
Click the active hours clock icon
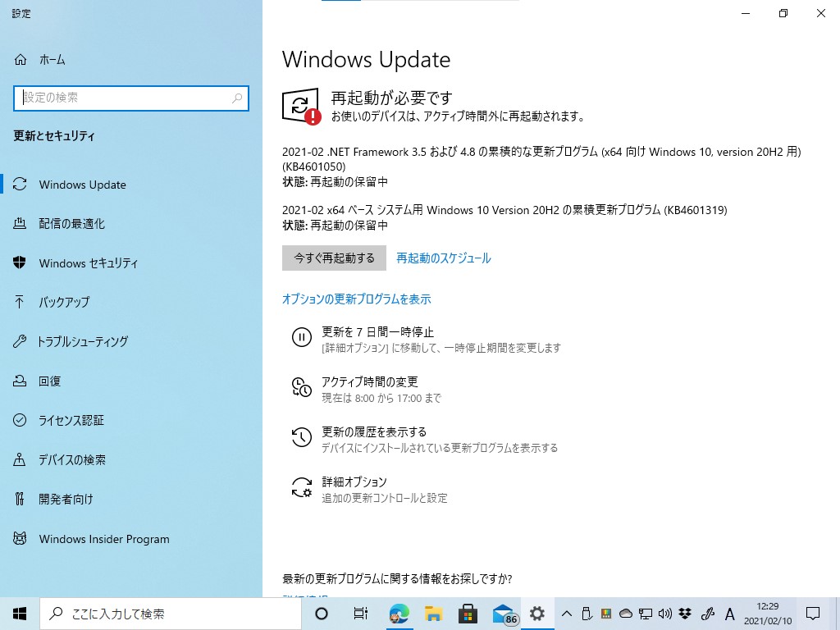click(302, 387)
